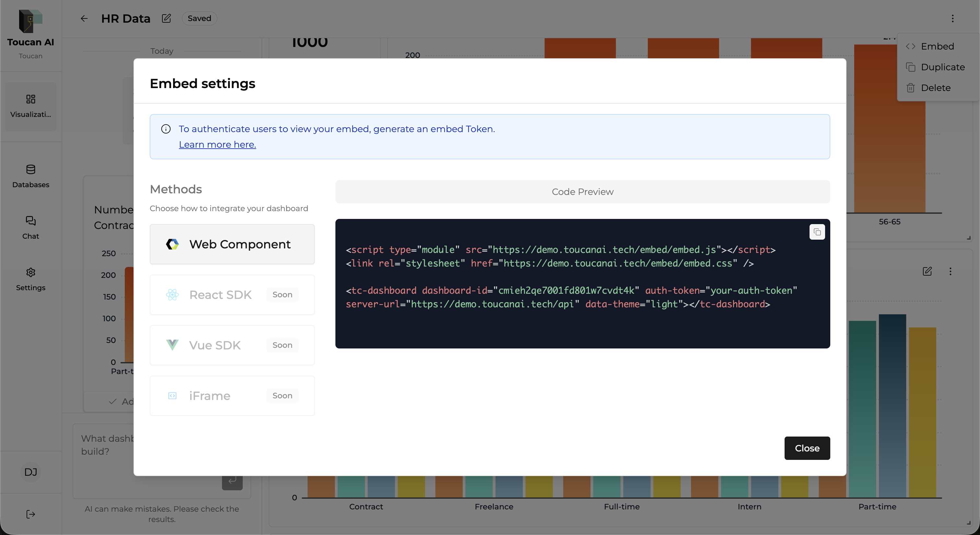Open the Chat sidebar section
Image resolution: width=980 pixels, height=535 pixels.
pos(30,227)
